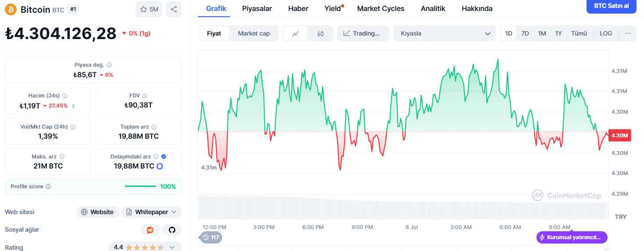This screenshot has width=644, height=251.
Task: Open the share icon button
Action: click(x=174, y=9)
